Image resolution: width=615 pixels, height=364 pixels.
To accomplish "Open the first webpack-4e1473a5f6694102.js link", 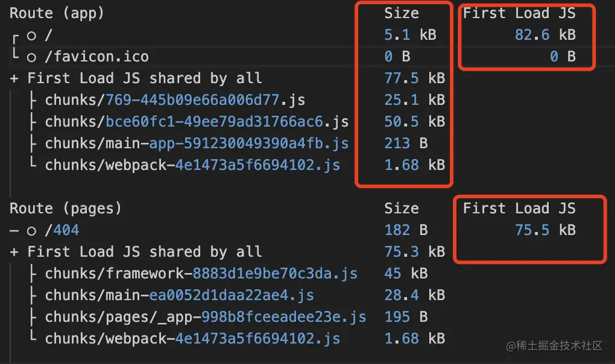I will click(192, 165).
